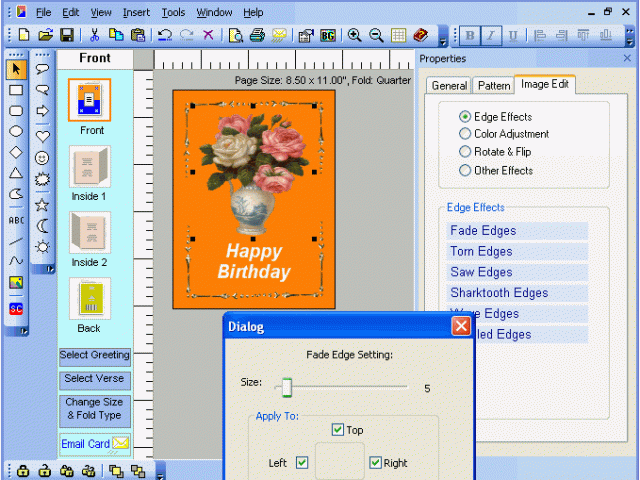Switch to the Pattern tab
640x480 pixels.
[x=493, y=86]
